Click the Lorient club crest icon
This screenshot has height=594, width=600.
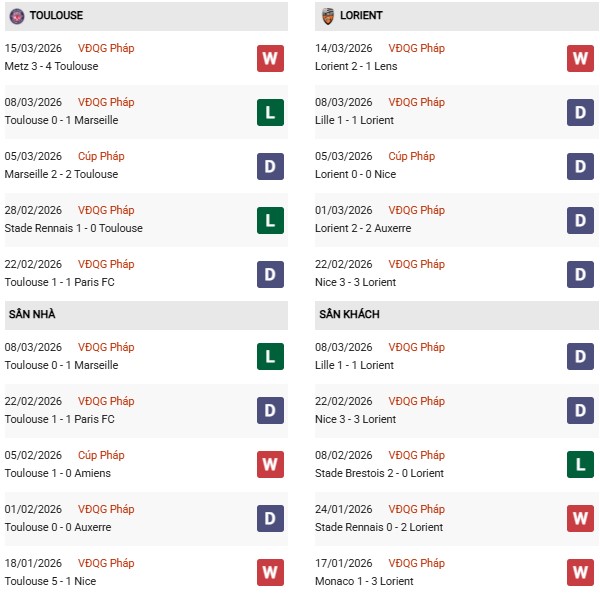(328, 16)
